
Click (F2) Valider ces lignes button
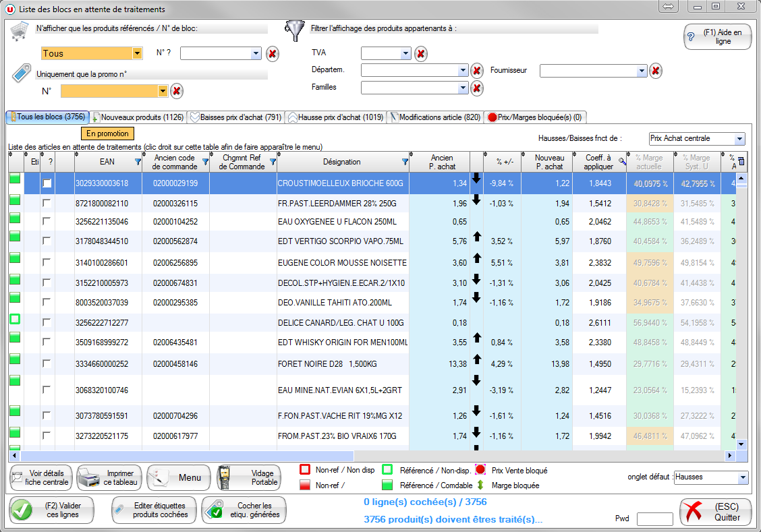tap(52, 510)
